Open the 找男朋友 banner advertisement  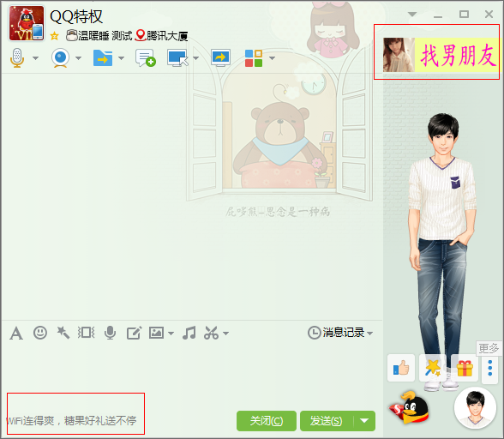coord(441,55)
